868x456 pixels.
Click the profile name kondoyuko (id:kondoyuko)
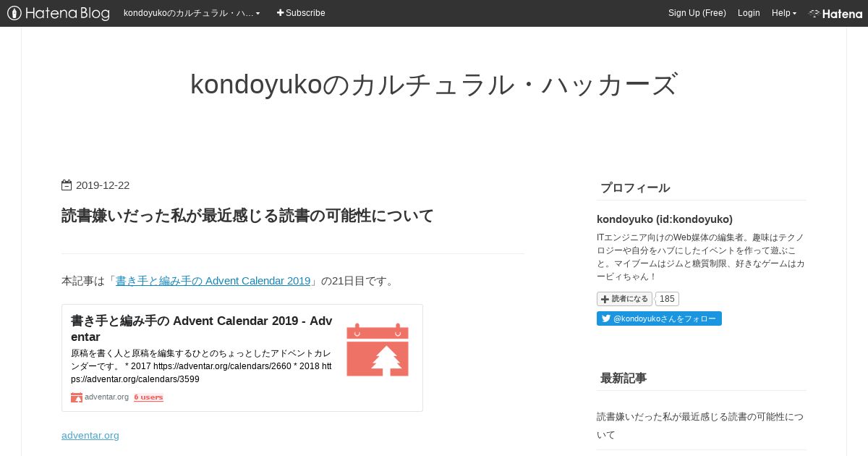point(665,219)
